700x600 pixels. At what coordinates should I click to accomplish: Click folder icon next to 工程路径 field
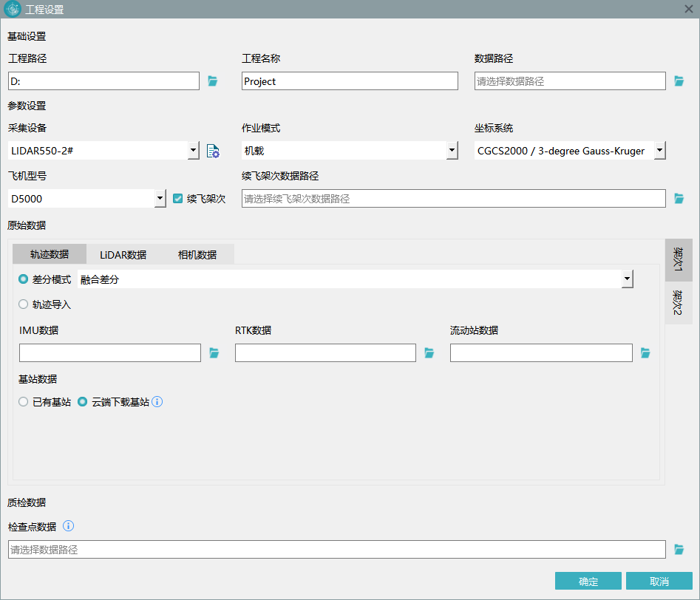coord(213,81)
